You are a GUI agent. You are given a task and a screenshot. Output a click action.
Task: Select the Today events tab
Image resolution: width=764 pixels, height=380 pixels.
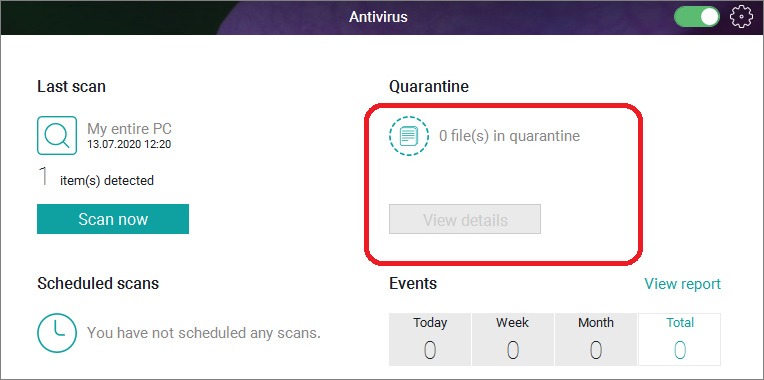[x=430, y=339]
